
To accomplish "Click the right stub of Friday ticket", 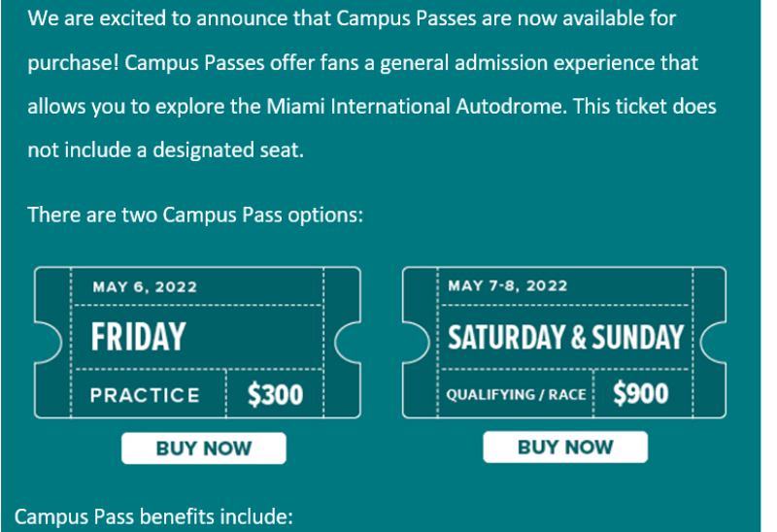I will click(342, 343).
